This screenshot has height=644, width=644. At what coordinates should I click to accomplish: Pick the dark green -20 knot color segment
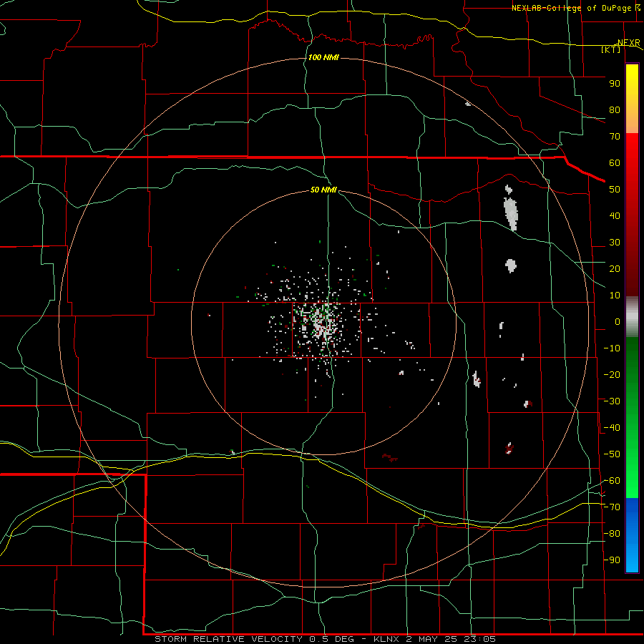632,374
